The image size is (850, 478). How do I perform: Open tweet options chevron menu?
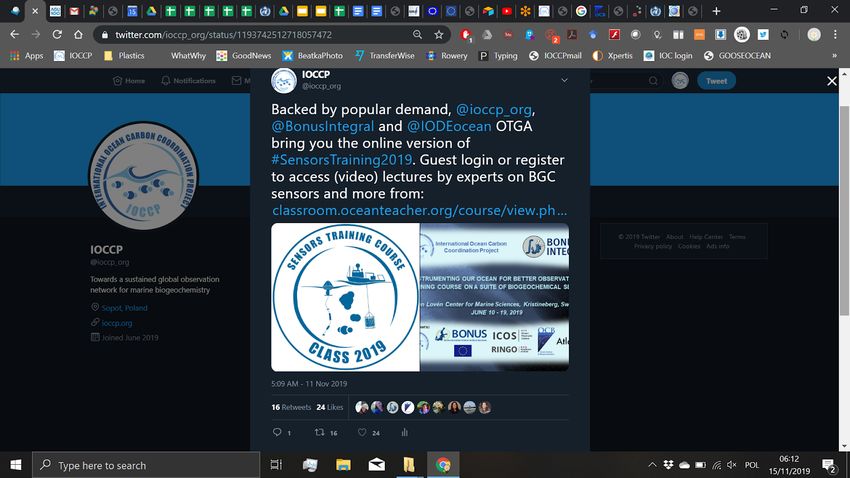pyautogui.click(x=564, y=80)
